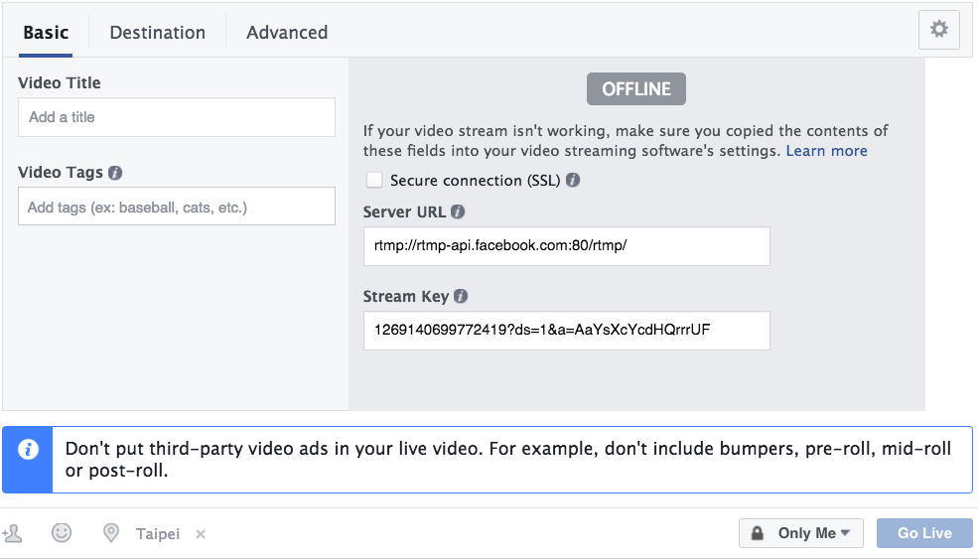Open the Only Me privacy dropdown
978x560 pixels.
pos(800,533)
